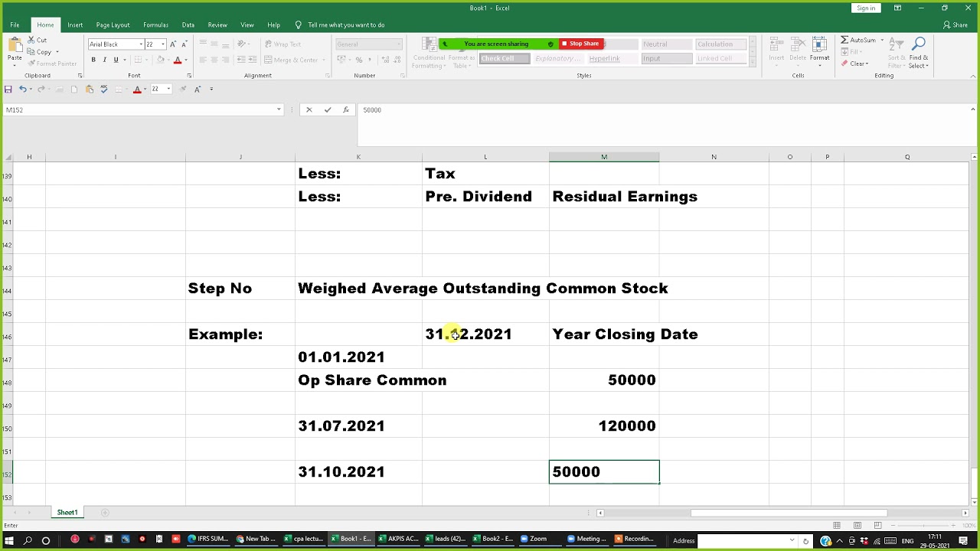Image resolution: width=980 pixels, height=551 pixels.
Task: Expand the Name Box dropdown arrow
Action: (279, 109)
